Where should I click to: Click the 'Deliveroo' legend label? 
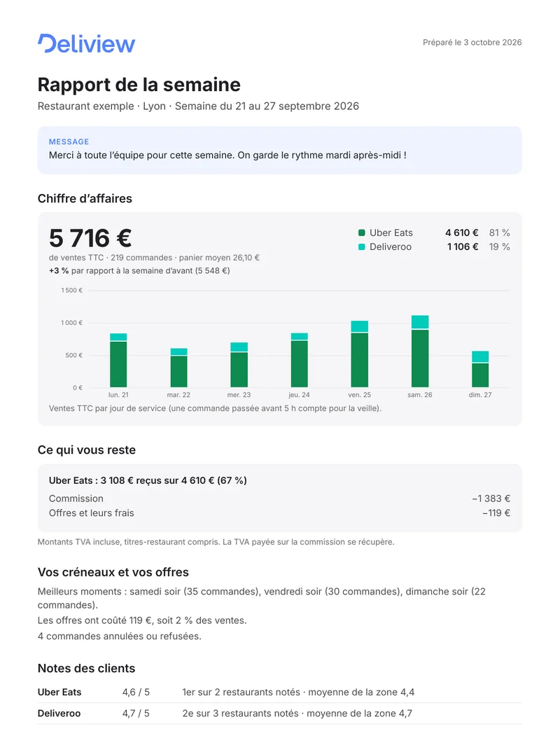(390, 247)
